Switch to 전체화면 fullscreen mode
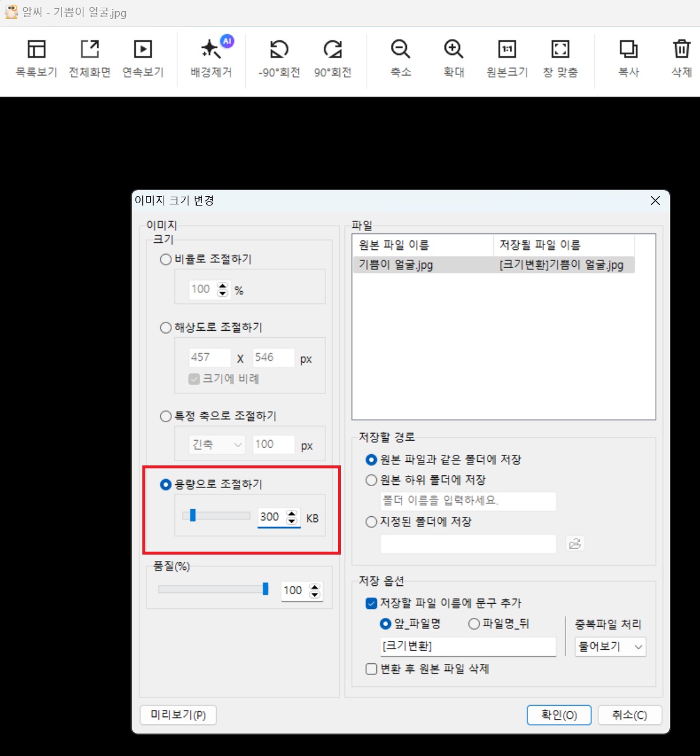 point(89,57)
